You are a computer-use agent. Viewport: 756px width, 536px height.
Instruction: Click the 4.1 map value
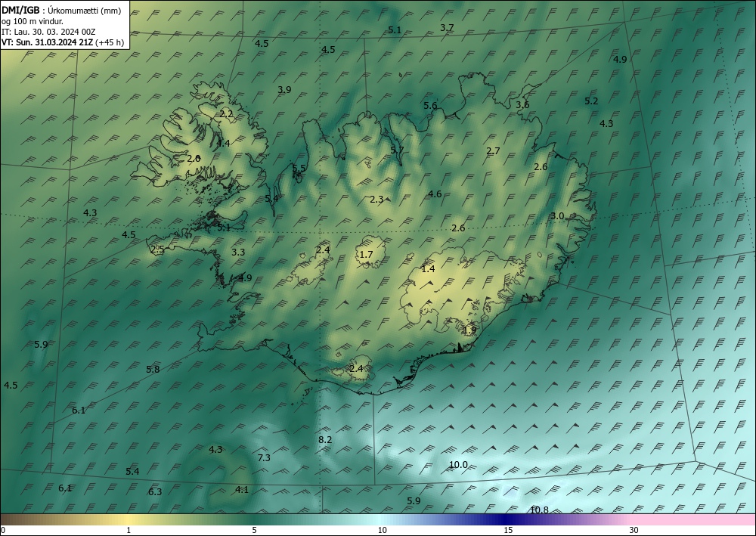(x=242, y=490)
